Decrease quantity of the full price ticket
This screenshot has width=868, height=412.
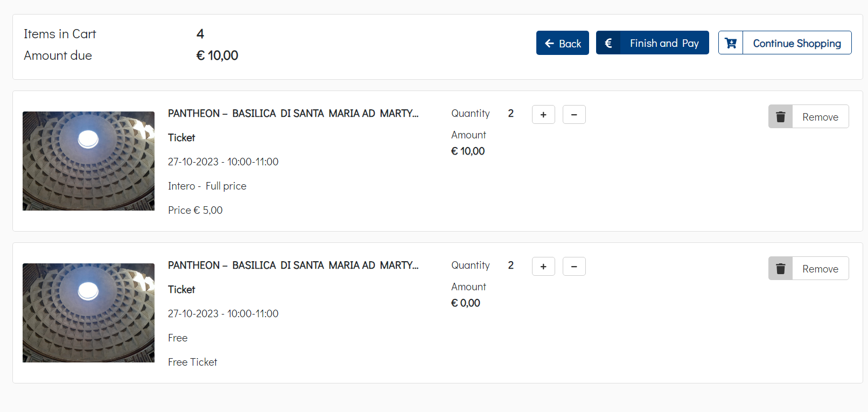(574, 115)
